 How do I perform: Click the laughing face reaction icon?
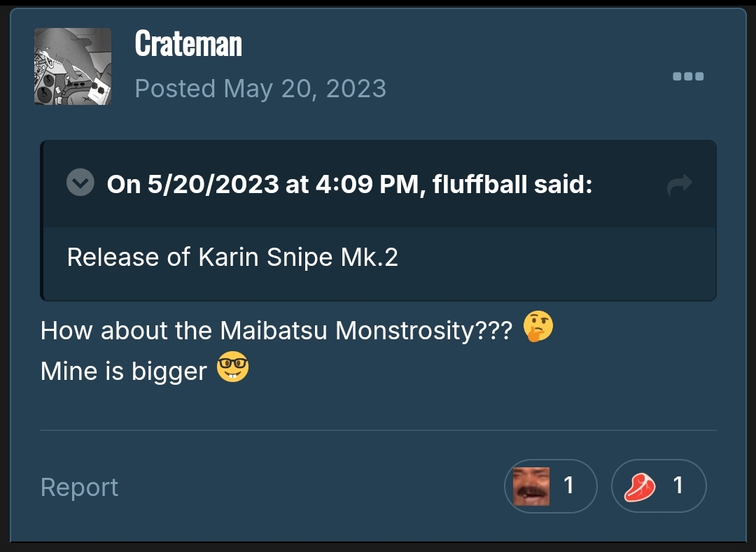coord(531,486)
